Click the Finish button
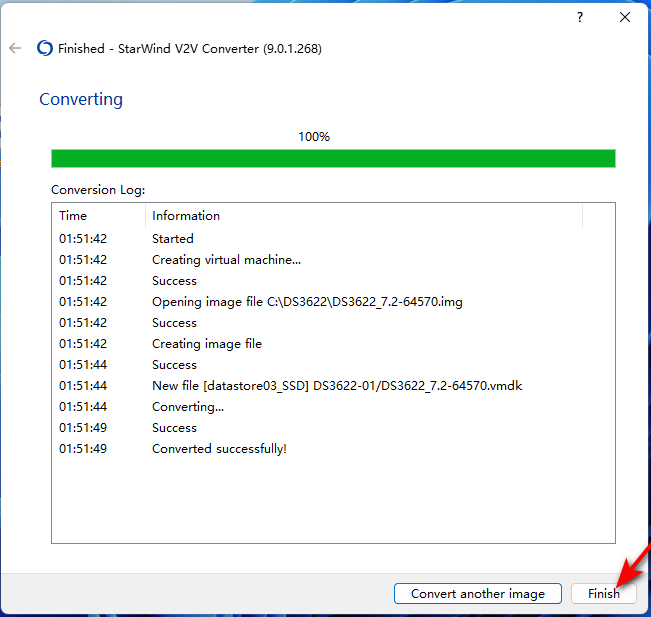This screenshot has width=651, height=617. pos(603,593)
